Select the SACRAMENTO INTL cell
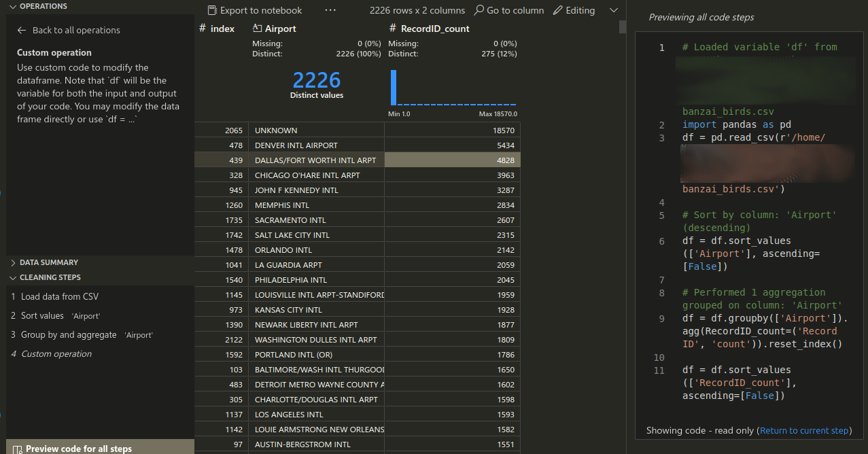868x454 pixels. pos(316,220)
